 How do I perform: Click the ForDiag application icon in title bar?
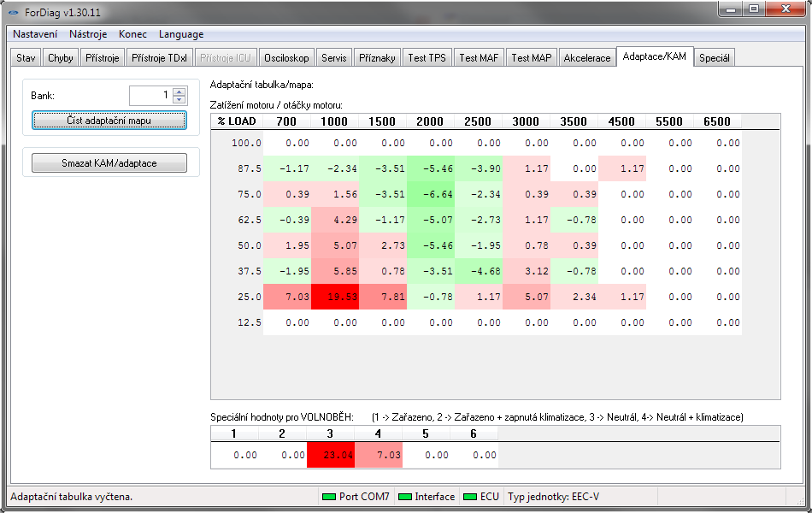pos(15,12)
